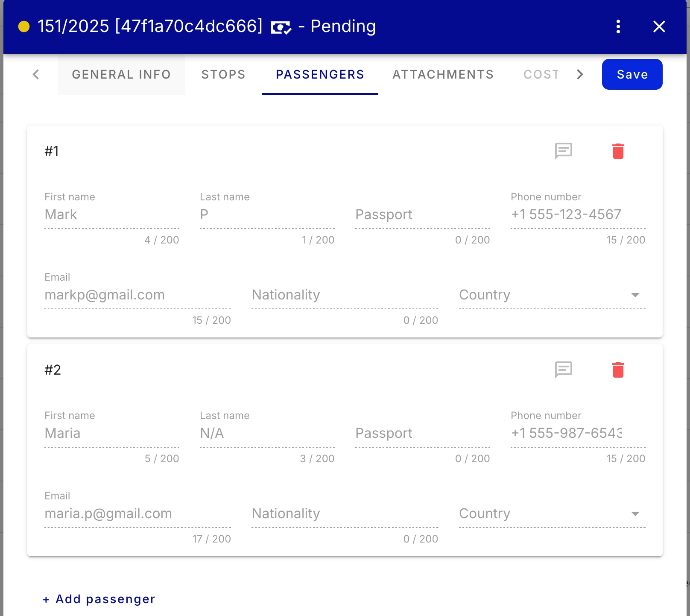
Task: Open comment icon for passenger #2
Action: pyautogui.click(x=563, y=370)
